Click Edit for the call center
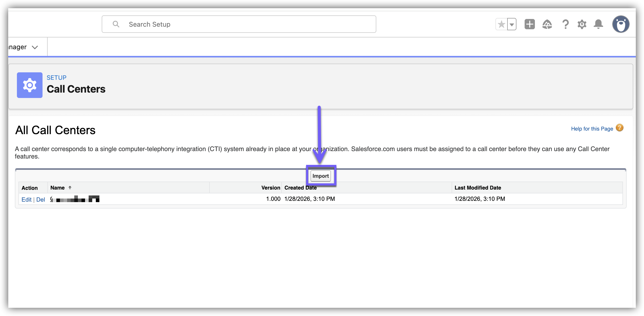Screen dimensions: 644x316 tap(26, 200)
